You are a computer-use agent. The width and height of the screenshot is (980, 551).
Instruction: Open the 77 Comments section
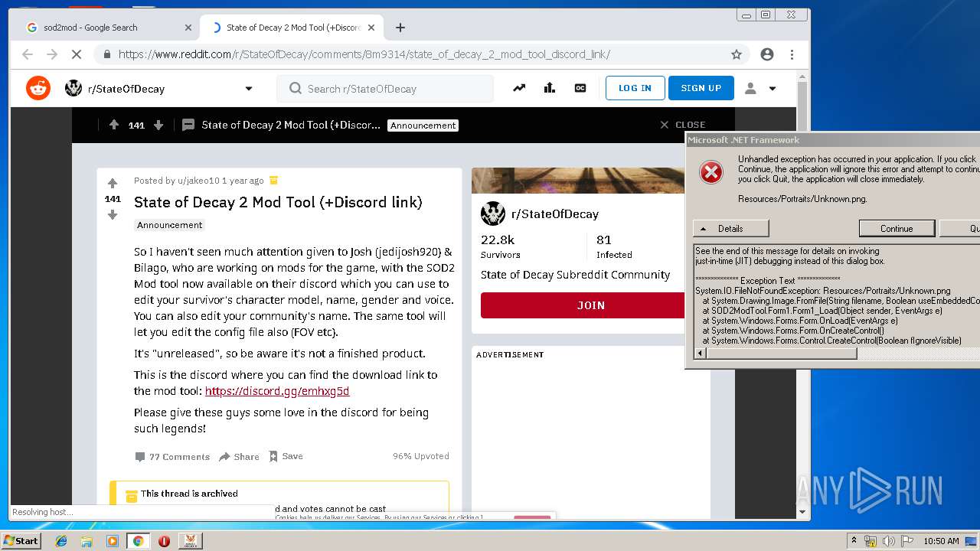click(x=172, y=457)
